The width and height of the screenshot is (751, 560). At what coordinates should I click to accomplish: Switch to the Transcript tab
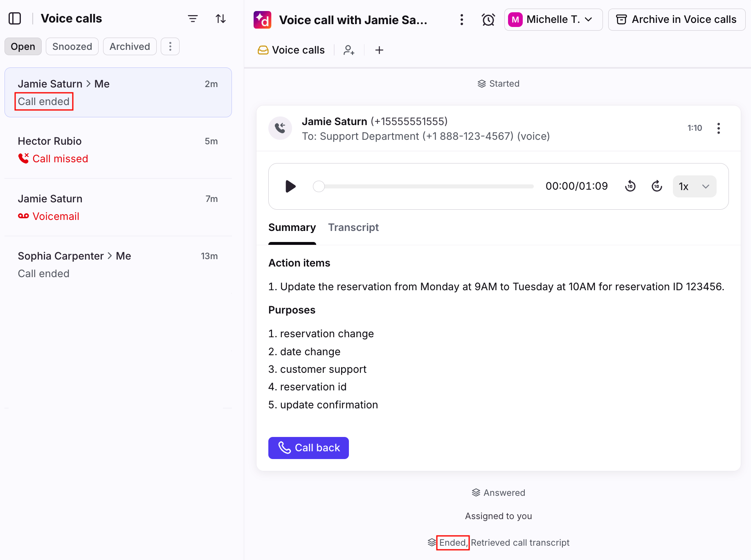[x=353, y=227]
